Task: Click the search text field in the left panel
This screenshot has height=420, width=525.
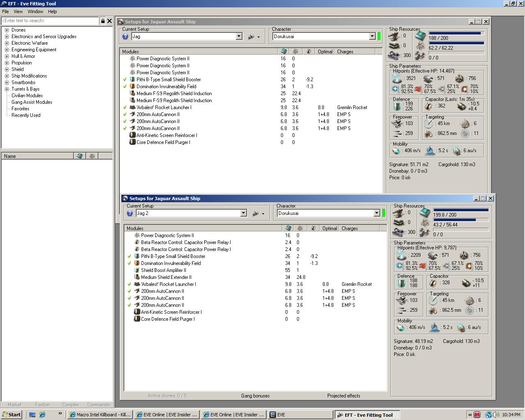Action: [x=50, y=21]
